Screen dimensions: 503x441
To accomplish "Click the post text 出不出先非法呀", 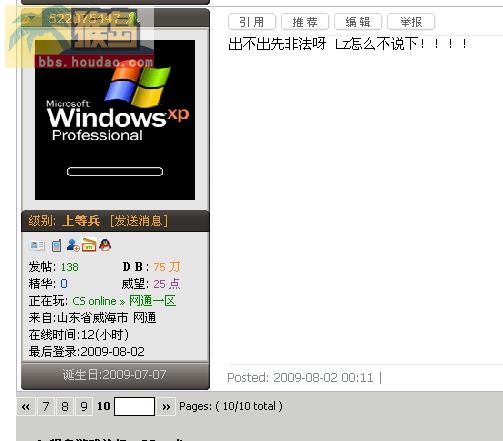I will pyautogui.click(x=277, y=44).
